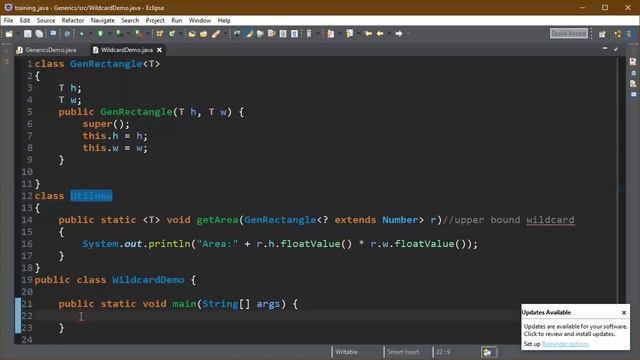Open the File menu
Screen dimensions: 640x360
coord(8,20)
